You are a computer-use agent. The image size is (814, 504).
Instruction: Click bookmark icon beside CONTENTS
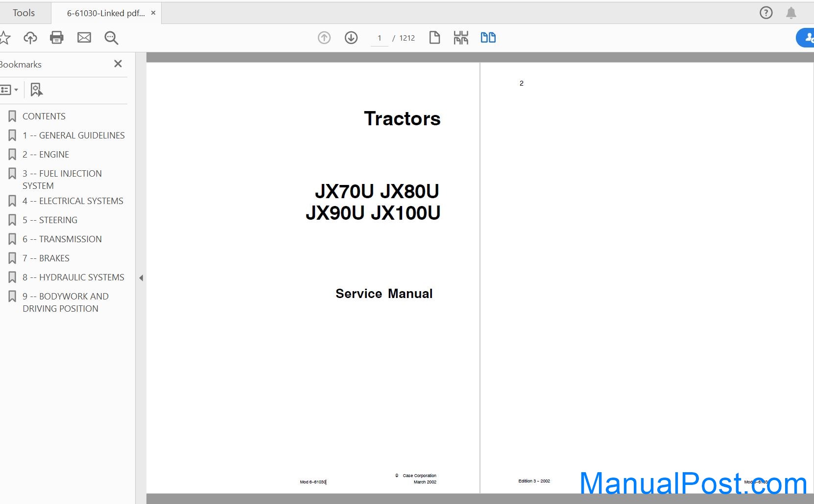click(12, 116)
